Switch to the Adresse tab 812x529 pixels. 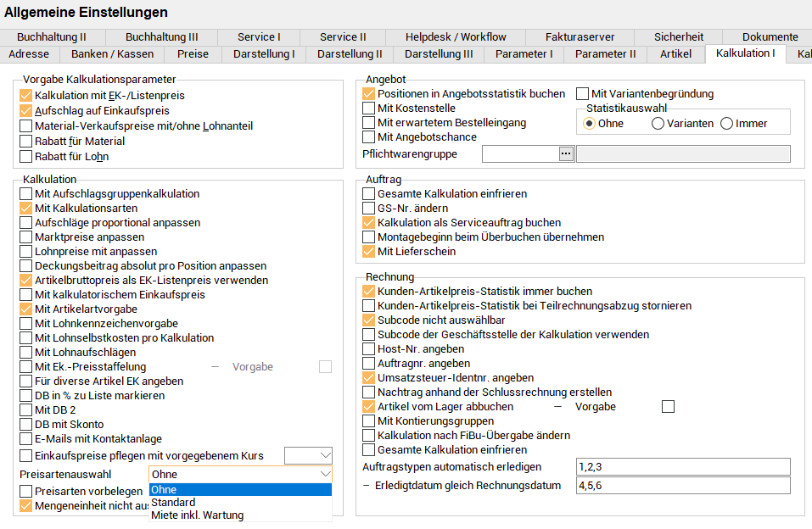29,53
